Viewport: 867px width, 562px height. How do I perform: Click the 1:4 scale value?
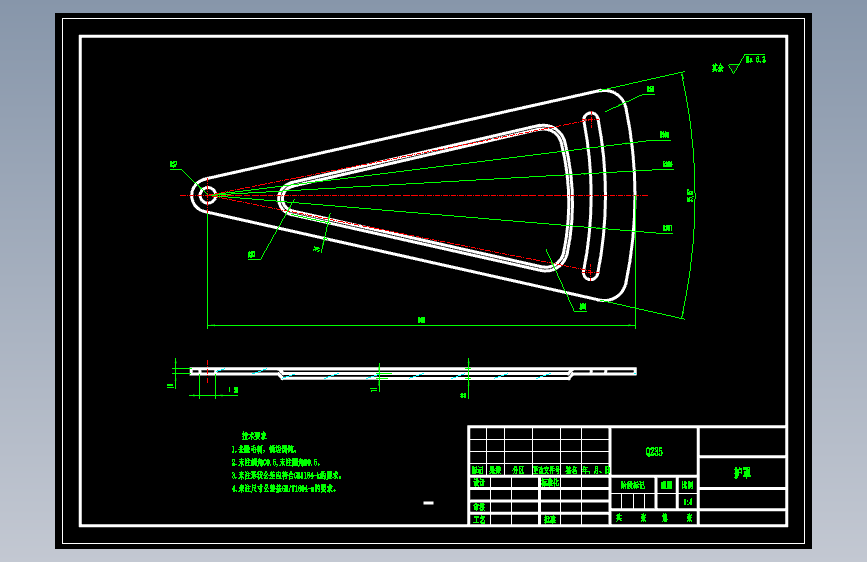pyautogui.click(x=687, y=502)
